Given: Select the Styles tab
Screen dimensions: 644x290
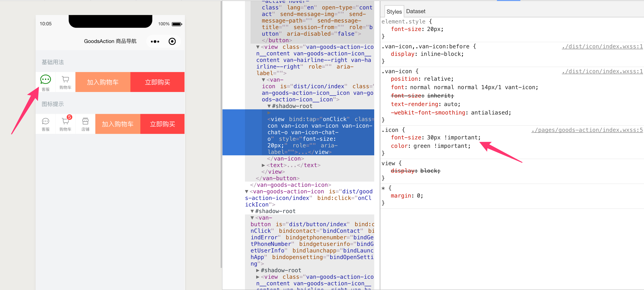Looking at the screenshot, I should pyautogui.click(x=394, y=11).
